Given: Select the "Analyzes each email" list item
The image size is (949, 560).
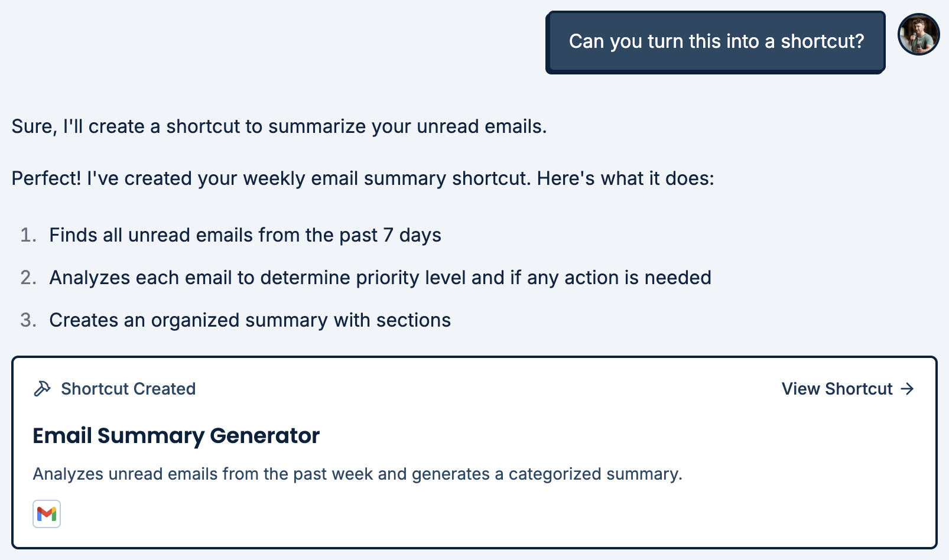Looking at the screenshot, I should (380, 278).
